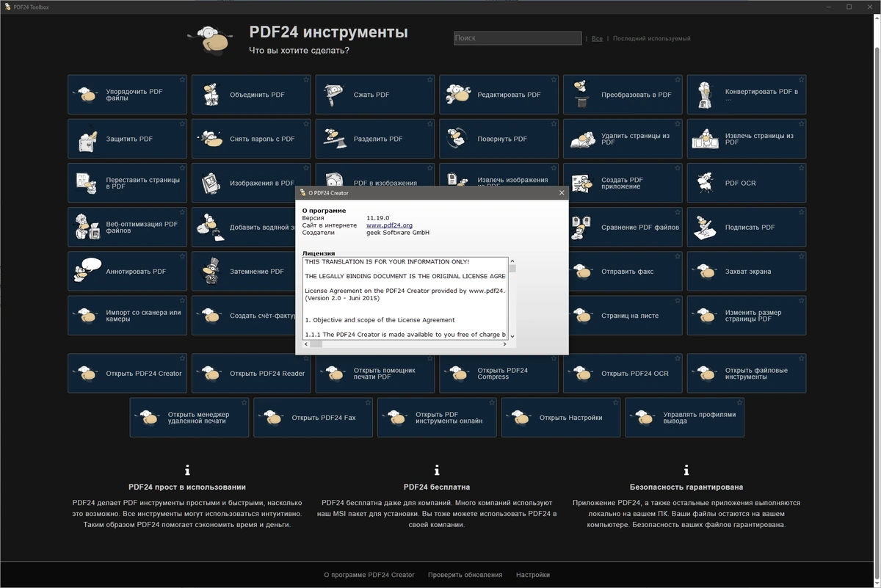Click the Последний используемый filter link

click(651, 39)
